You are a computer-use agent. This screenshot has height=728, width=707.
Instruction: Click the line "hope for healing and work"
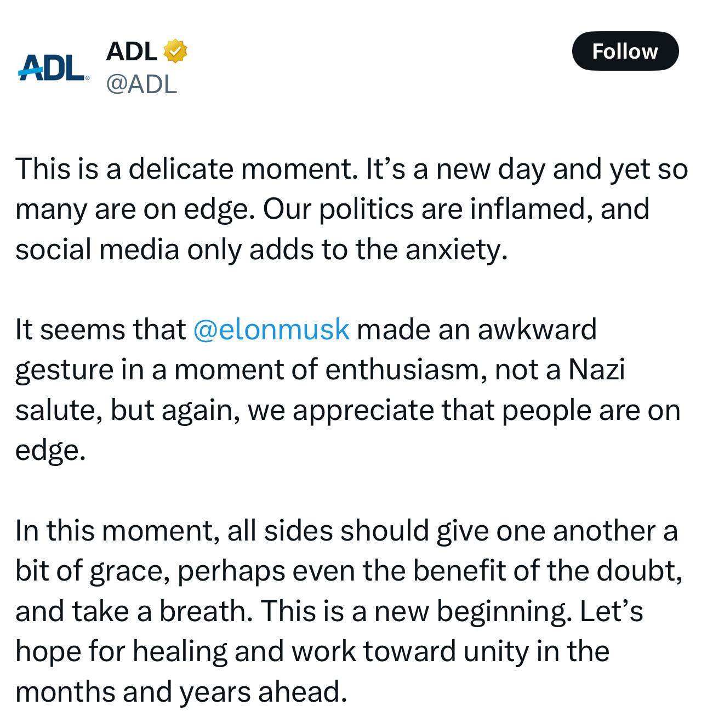point(219,651)
